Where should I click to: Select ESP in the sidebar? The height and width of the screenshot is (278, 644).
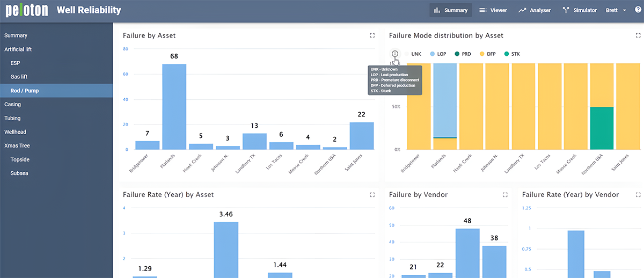(x=15, y=63)
